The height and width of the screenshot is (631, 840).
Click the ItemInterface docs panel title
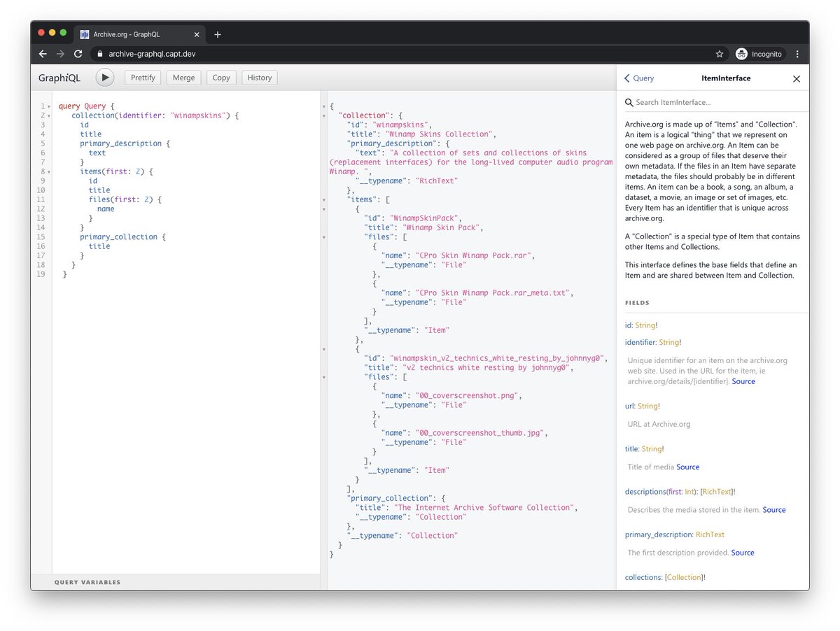[726, 78]
